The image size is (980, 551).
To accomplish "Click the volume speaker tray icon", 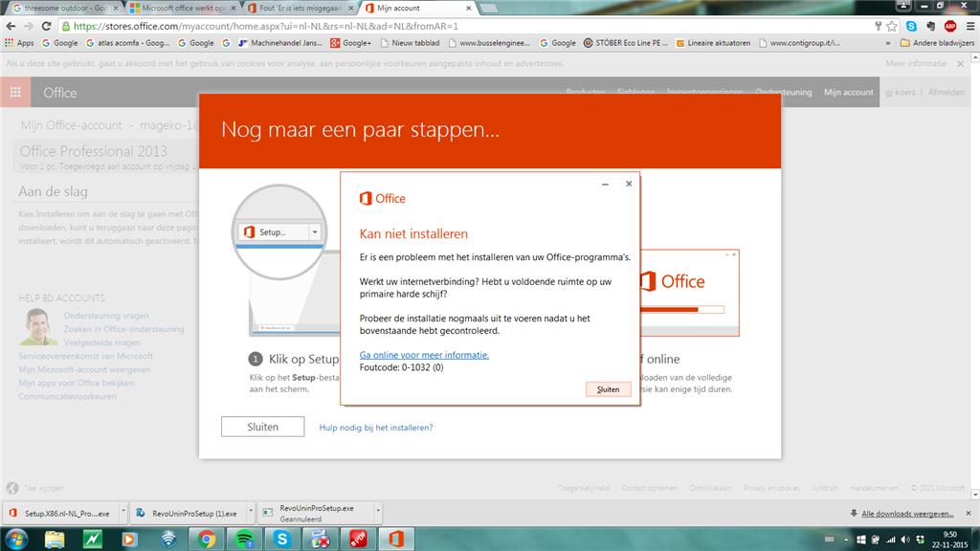I will coord(905,540).
